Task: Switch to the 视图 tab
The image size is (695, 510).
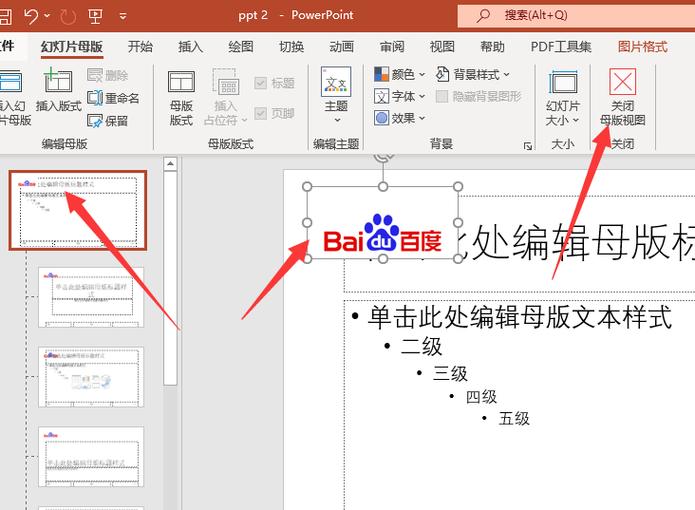Action: (442, 47)
